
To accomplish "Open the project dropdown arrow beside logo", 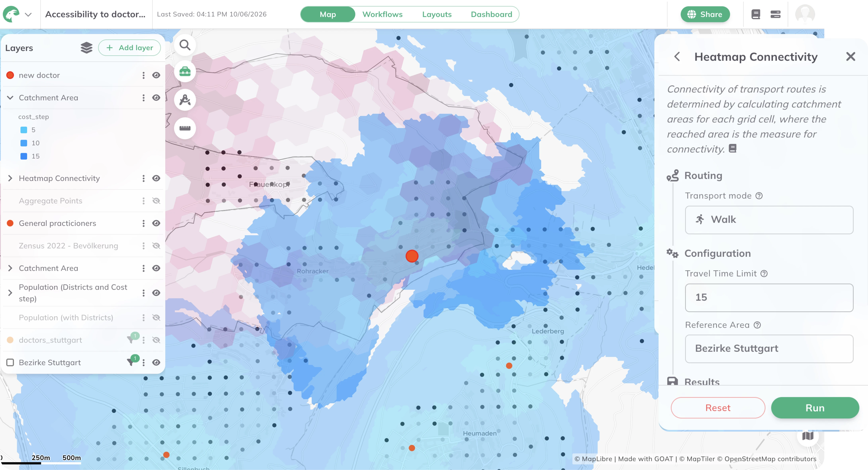I will [28, 15].
